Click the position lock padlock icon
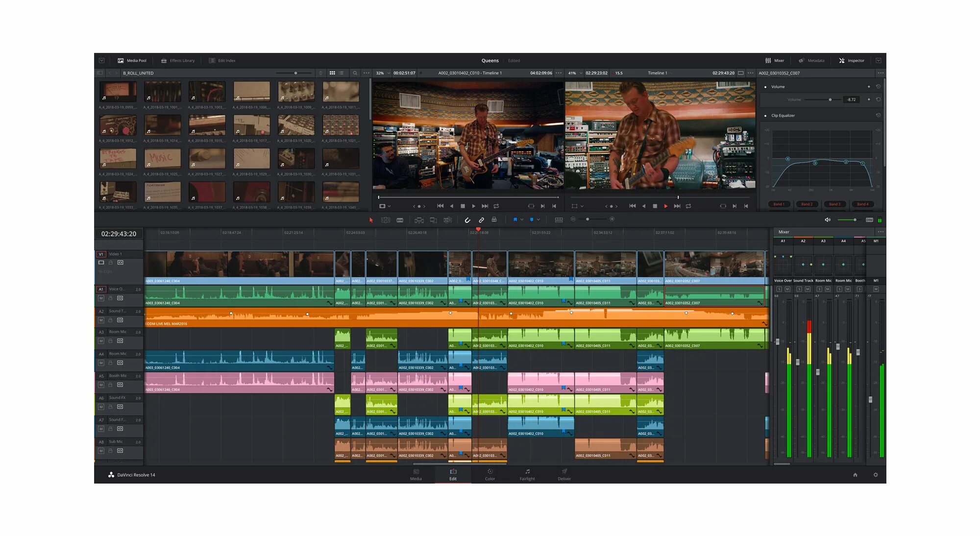Screen dimensions: 980x536 tap(494, 220)
